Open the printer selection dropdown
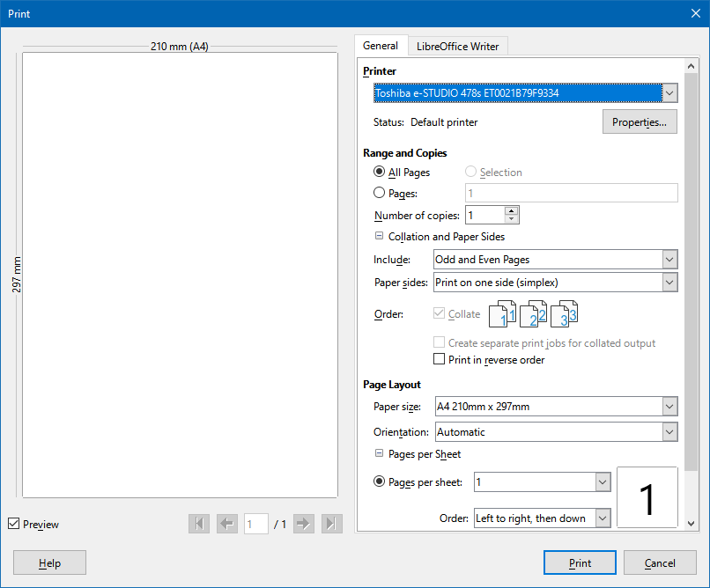The image size is (710, 588). click(x=669, y=92)
